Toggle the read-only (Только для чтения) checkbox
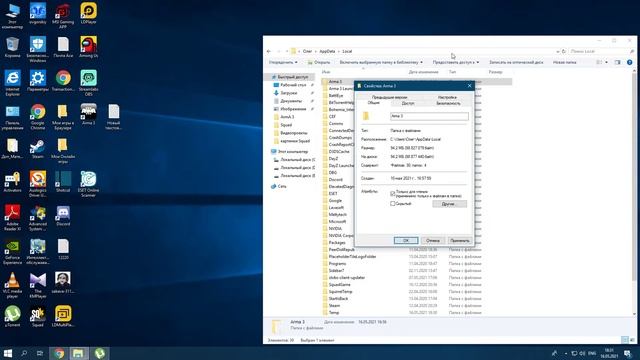This screenshot has height=360, width=640. tap(393, 193)
